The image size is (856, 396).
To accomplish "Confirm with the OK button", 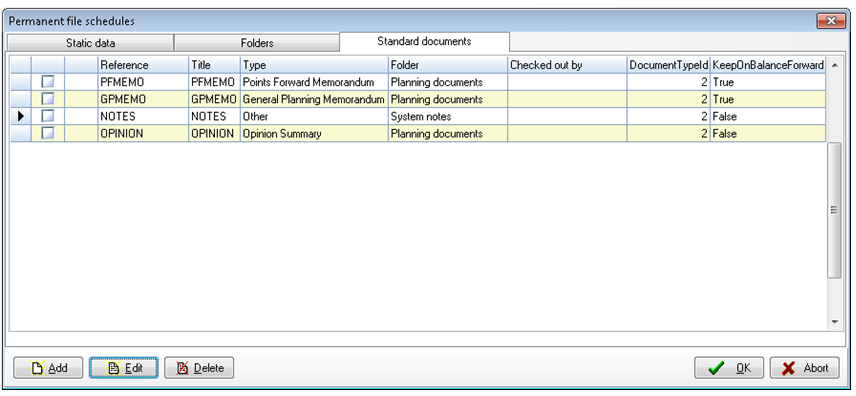I will 729,368.
